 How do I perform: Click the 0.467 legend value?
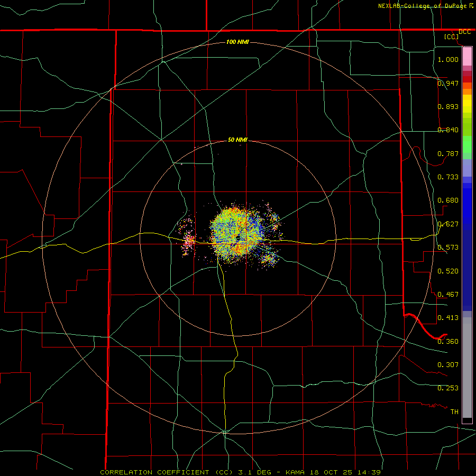click(x=448, y=294)
